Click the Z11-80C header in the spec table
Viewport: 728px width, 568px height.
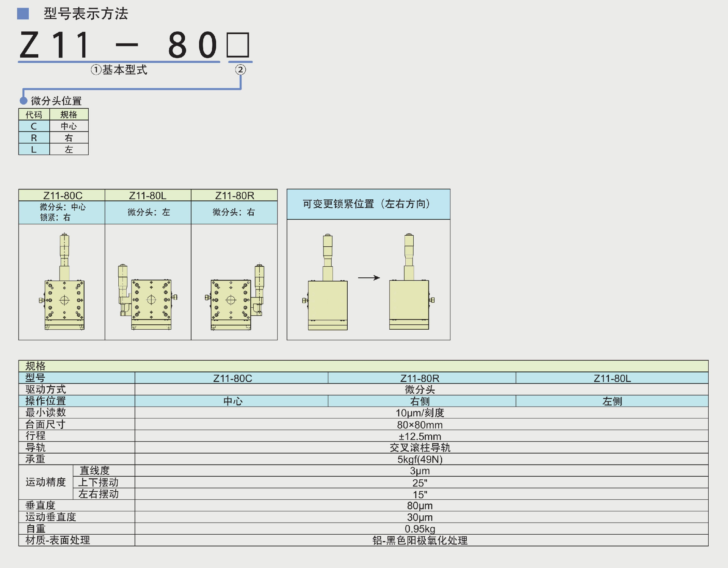232,378
